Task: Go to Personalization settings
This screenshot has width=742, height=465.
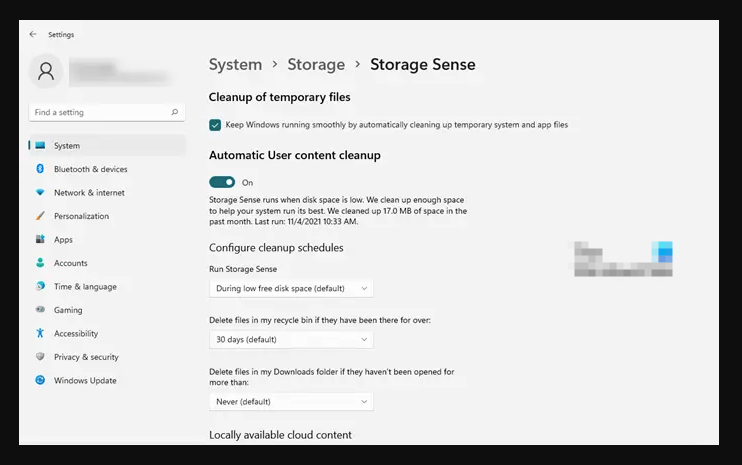Action: pos(107,216)
